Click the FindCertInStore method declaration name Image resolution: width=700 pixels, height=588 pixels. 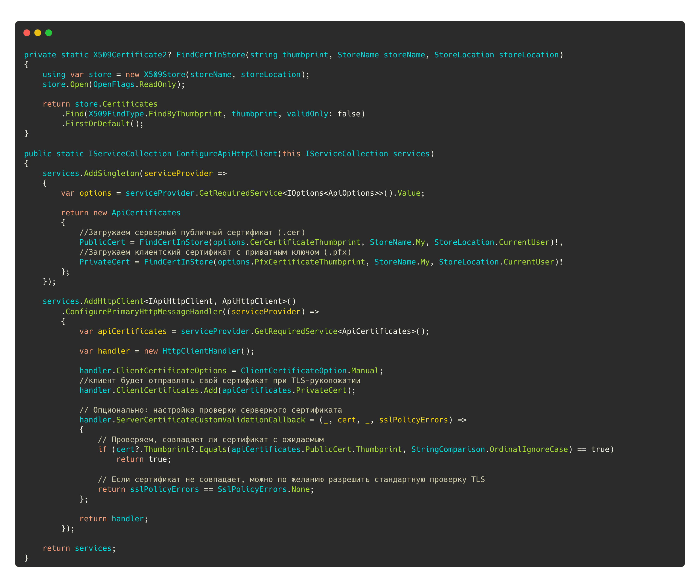[x=211, y=55]
